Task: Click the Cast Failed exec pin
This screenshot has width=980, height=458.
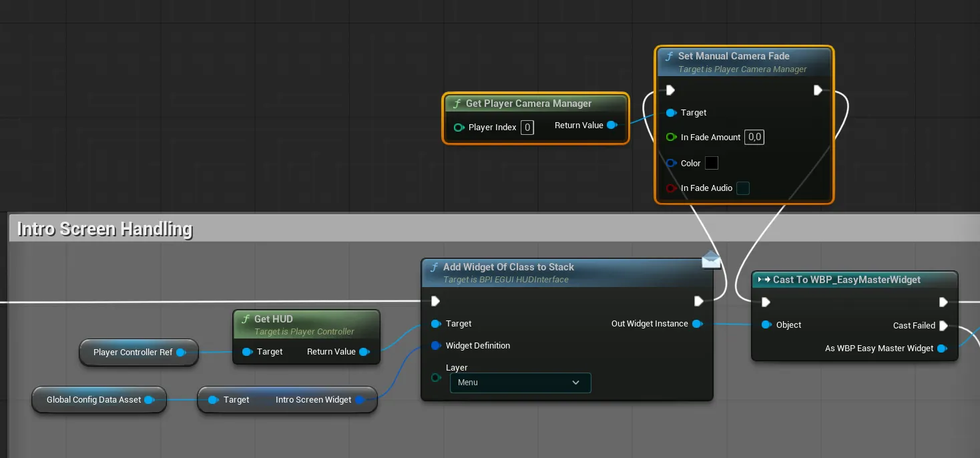Action: [x=943, y=326]
